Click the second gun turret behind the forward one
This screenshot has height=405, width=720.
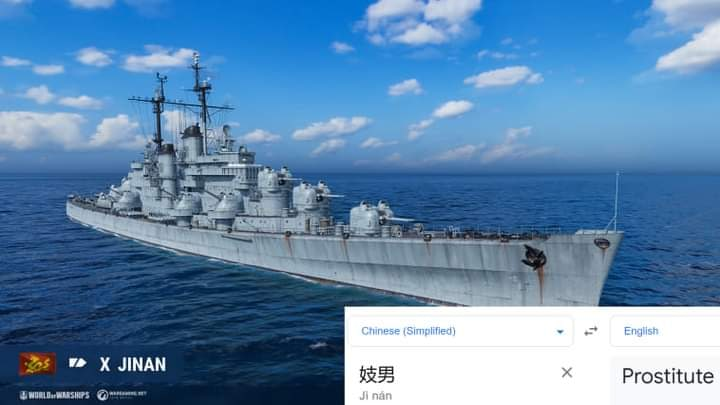click(x=312, y=196)
